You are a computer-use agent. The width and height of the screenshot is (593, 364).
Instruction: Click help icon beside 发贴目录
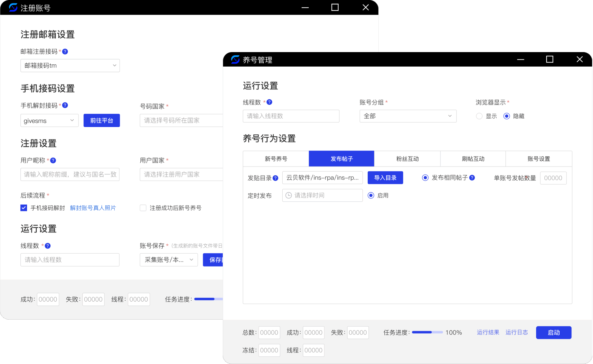pos(276,178)
